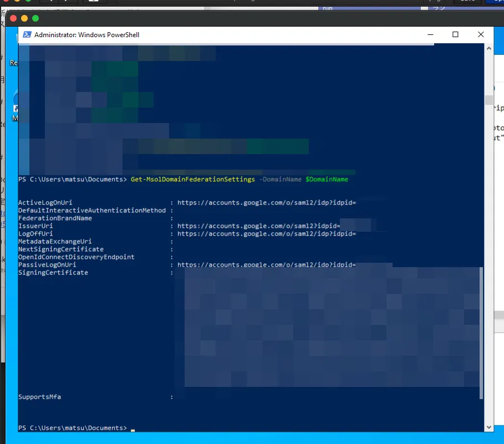504x444 pixels.
Task: Click the PassiveLogOnUri Google SAML URL
Action: (266, 265)
